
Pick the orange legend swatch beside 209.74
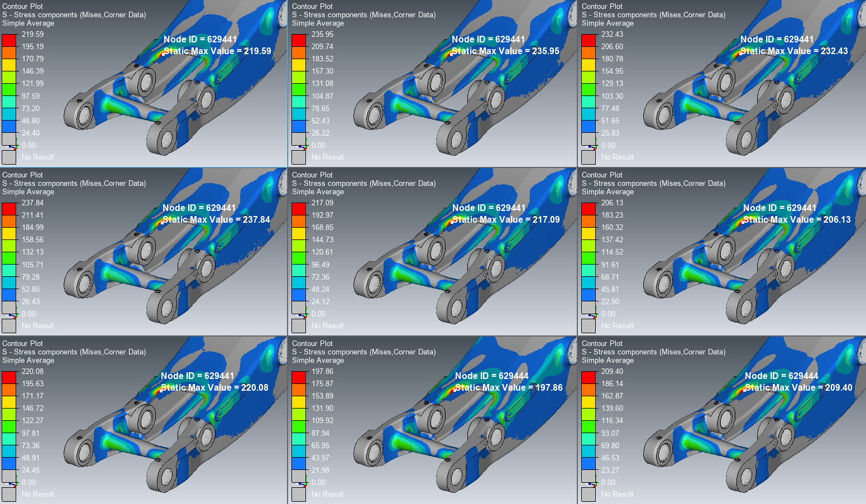coord(299,52)
